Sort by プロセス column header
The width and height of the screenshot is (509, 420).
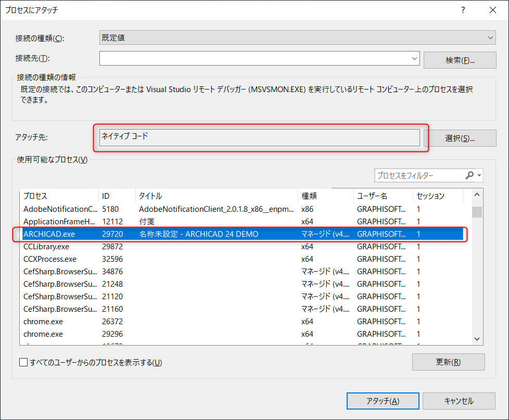click(59, 196)
